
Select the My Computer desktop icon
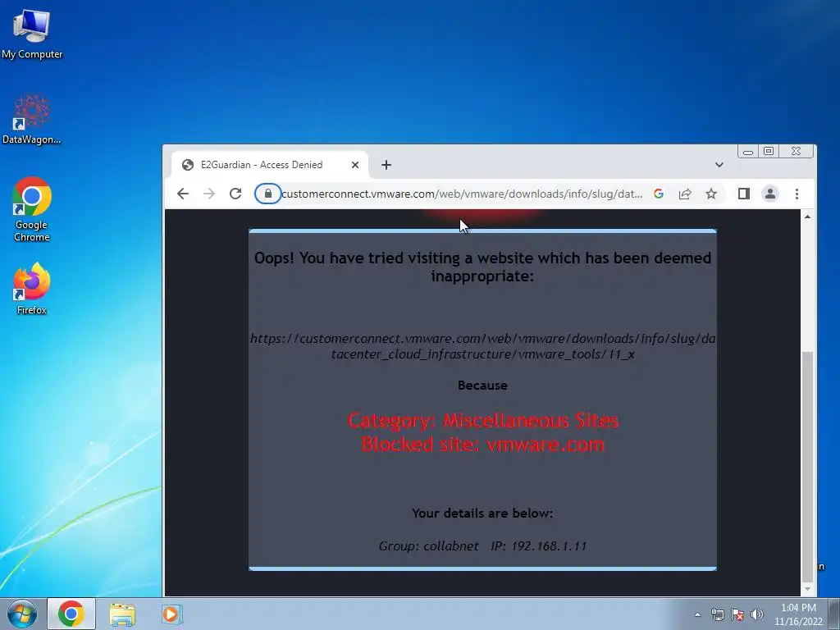click(32, 34)
